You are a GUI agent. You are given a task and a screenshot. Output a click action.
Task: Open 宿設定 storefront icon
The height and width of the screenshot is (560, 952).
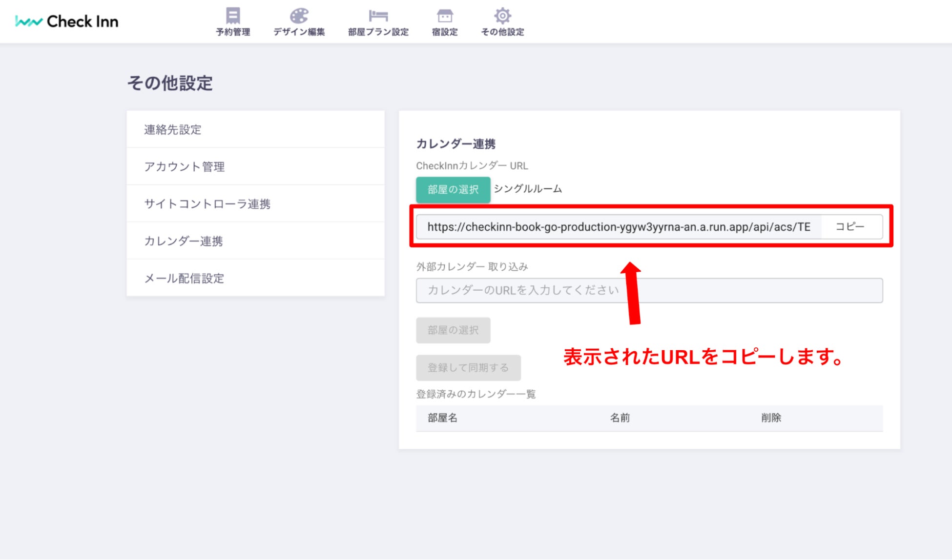coord(444,16)
